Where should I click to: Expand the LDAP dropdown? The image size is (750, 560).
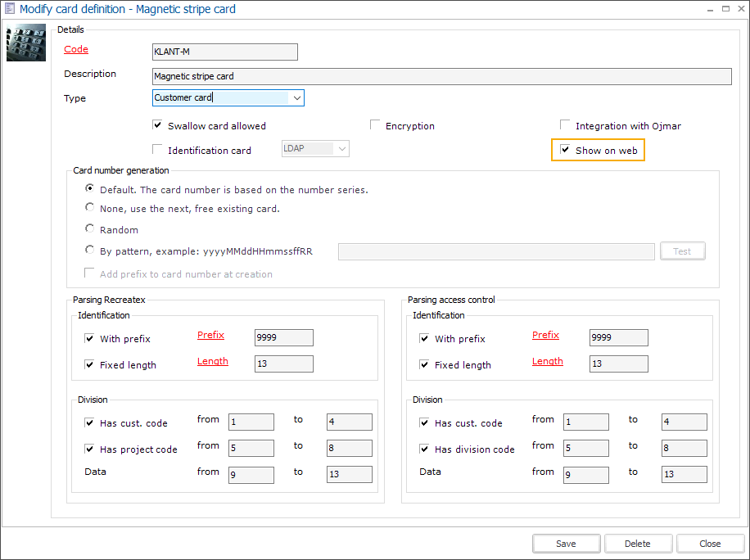click(341, 149)
